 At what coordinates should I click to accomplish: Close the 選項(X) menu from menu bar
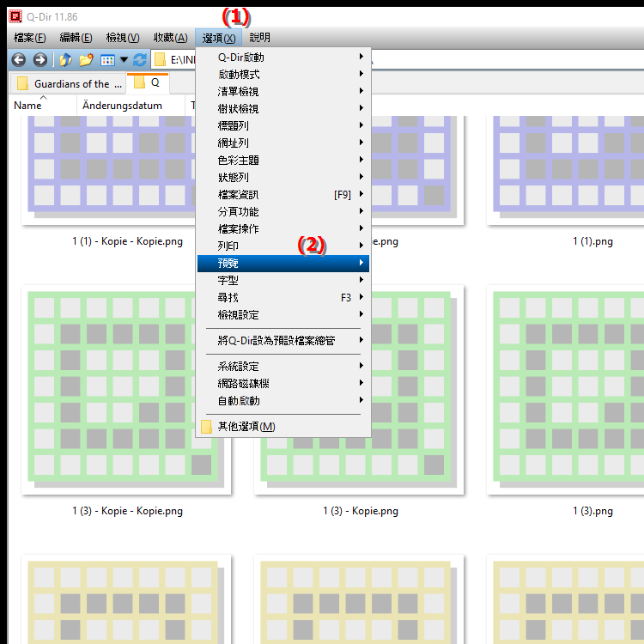(x=218, y=38)
